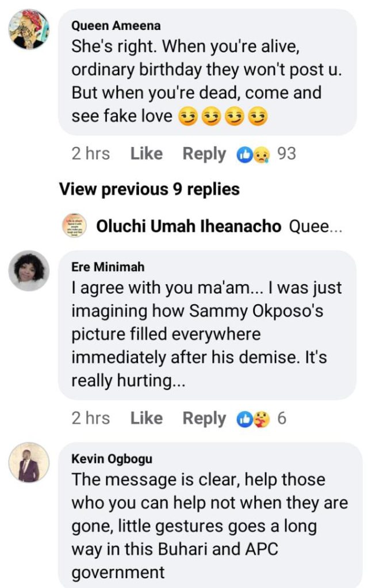Click the 2 hrs timestamp on Ere Minimah's comment

[x=90, y=419]
